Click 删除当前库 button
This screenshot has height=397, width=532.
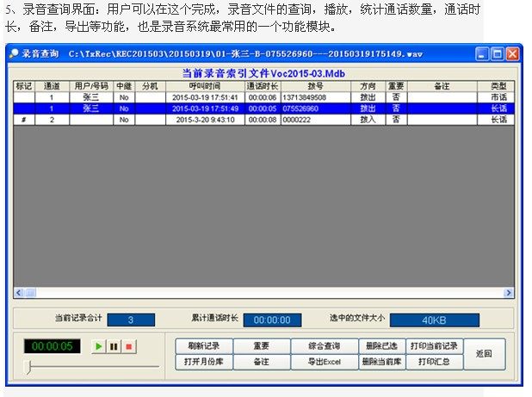[382, 362]
